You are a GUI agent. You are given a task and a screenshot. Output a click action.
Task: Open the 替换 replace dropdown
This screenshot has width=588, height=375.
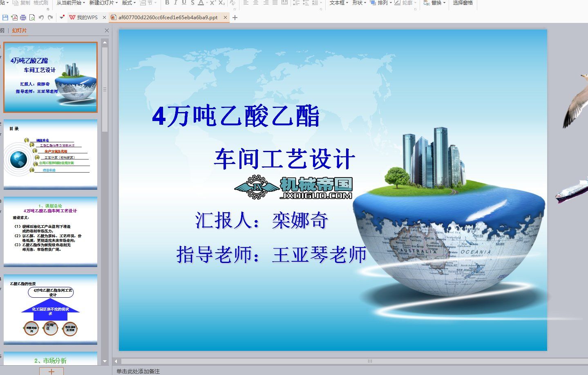(435, 2)
